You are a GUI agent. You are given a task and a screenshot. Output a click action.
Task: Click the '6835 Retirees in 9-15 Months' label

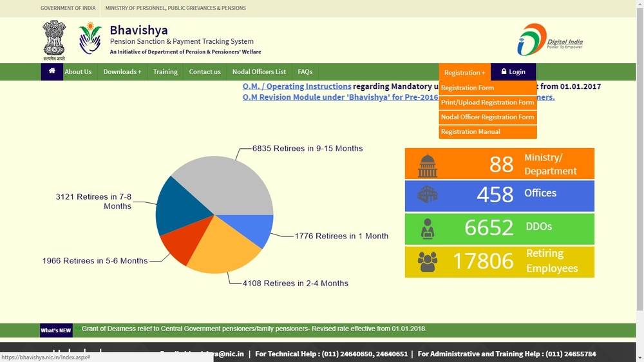[308, 148]
